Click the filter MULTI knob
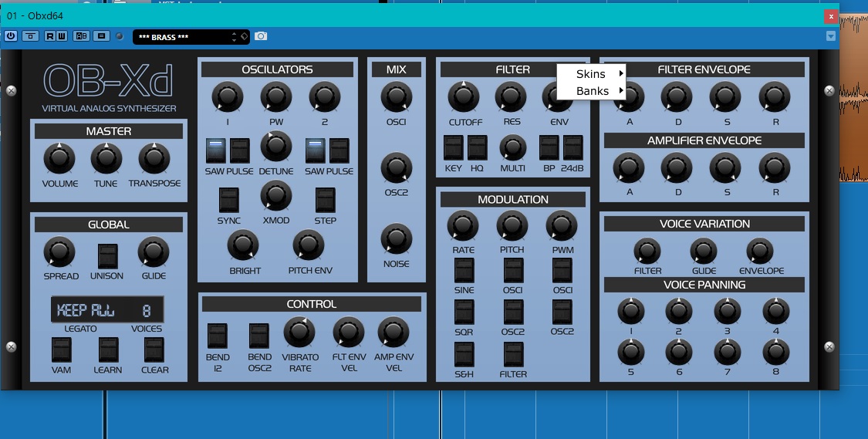The width and height of the screenshot is (868, 439). click(513, 147)
